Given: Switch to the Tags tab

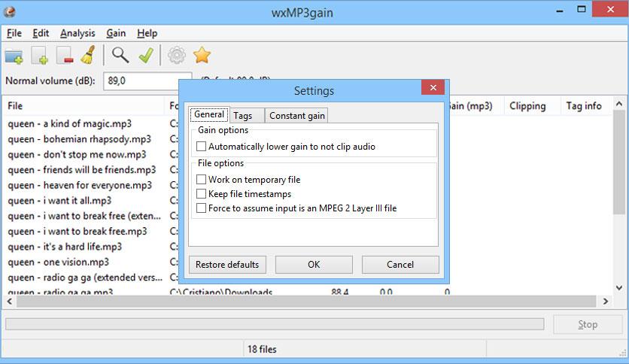Looking at the screenshot, I should 246,116.
